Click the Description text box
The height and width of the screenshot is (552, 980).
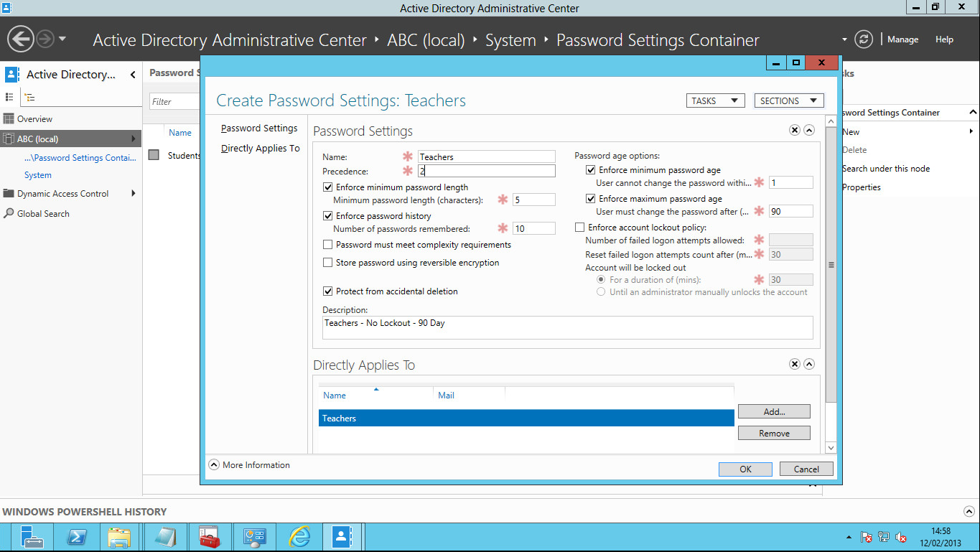(568, 327)
